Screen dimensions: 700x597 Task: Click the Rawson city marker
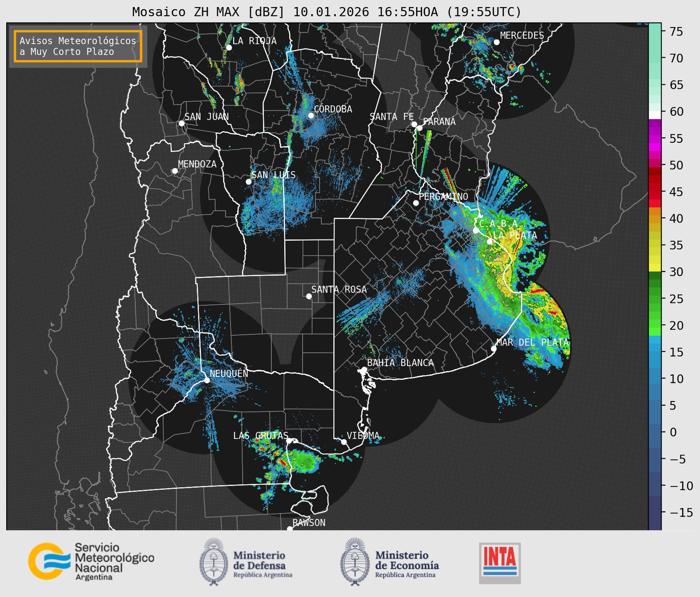click(x=290, y=529)
